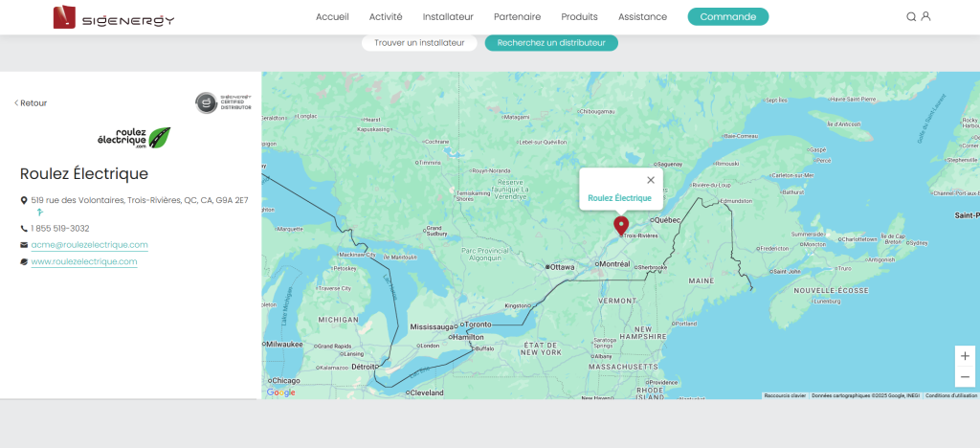Open the Produits menu item
980x448 pixels.
579,17
